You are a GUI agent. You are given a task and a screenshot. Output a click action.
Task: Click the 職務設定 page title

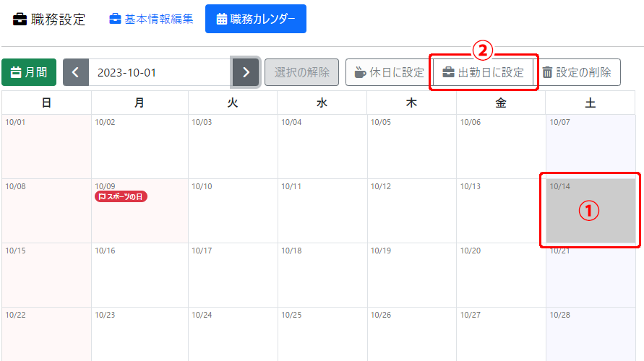49,19
